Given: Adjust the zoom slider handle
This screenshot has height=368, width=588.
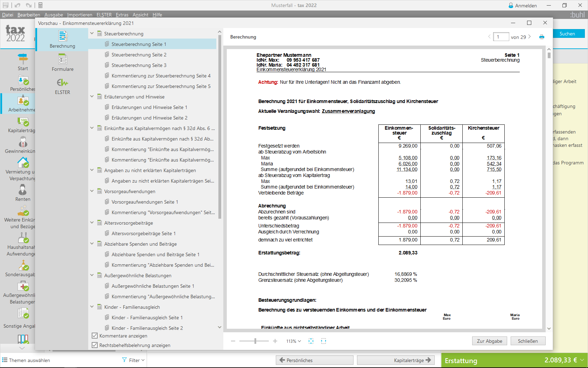Looking at the screenshot, I should [255, 341].
